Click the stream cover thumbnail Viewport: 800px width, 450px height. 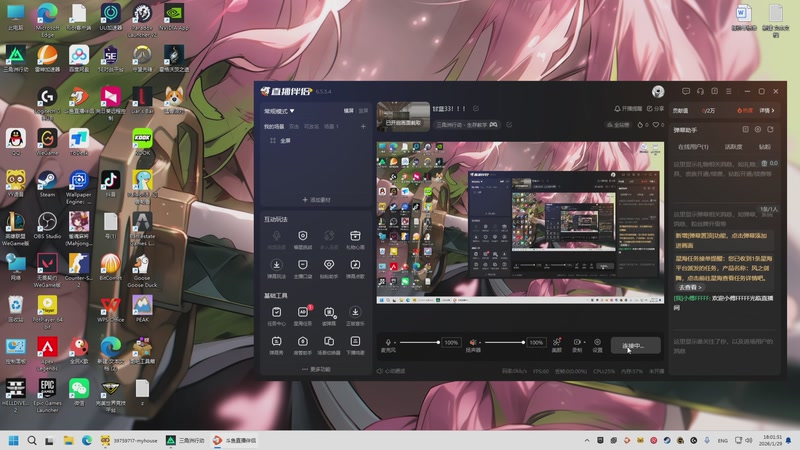(403, 116)
